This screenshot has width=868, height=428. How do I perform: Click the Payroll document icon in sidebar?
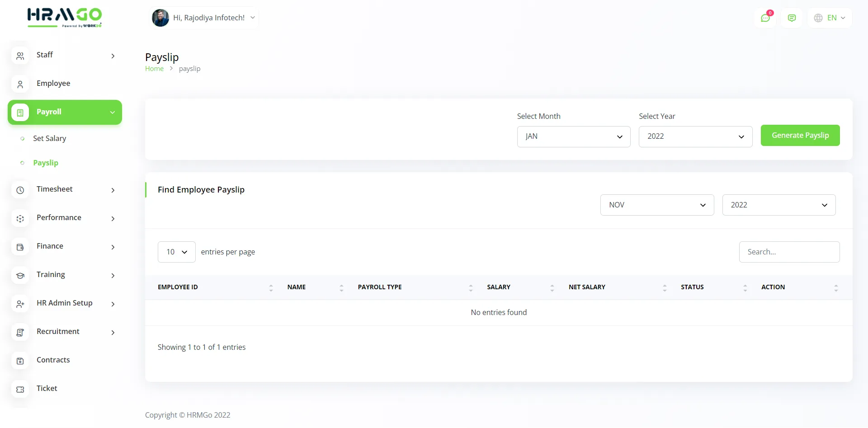20,113
